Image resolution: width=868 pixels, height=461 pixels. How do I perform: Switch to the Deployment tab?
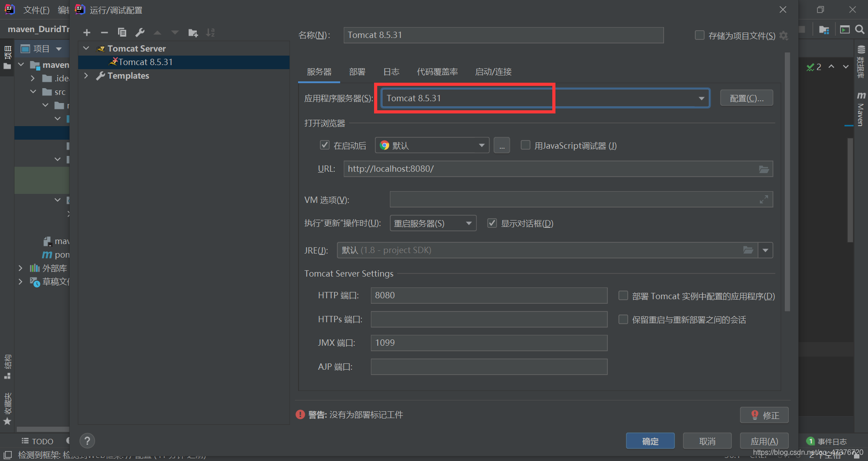coord(357,72)
